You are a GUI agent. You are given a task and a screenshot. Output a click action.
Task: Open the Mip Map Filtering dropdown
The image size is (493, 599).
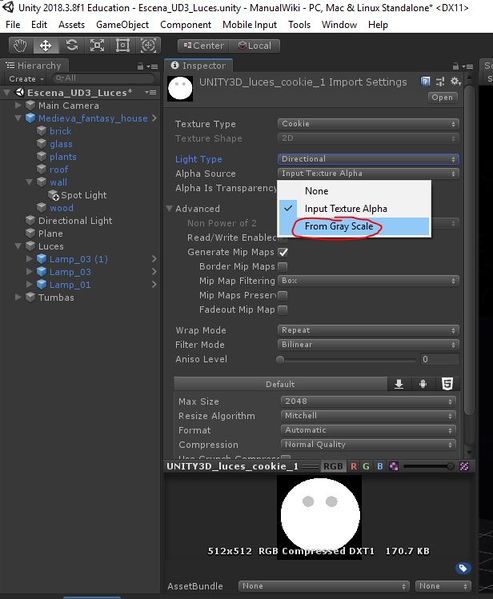pos(368,281)
